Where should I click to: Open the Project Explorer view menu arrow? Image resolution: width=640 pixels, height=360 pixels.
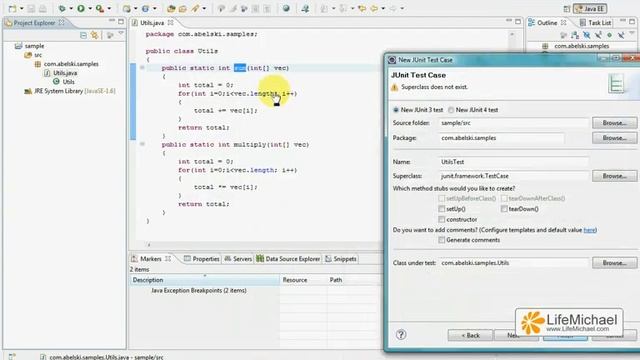[x=121, y=34]
